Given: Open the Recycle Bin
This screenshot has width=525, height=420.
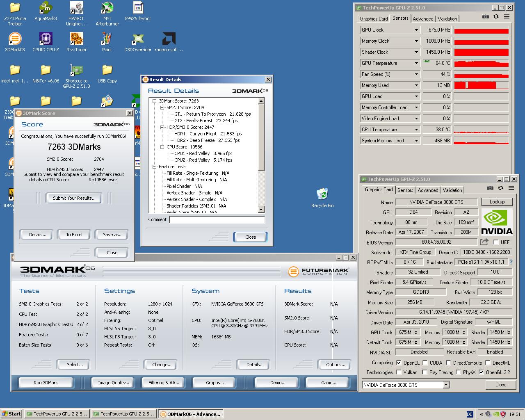Looking at the screenshot, I should click(322, 198).
